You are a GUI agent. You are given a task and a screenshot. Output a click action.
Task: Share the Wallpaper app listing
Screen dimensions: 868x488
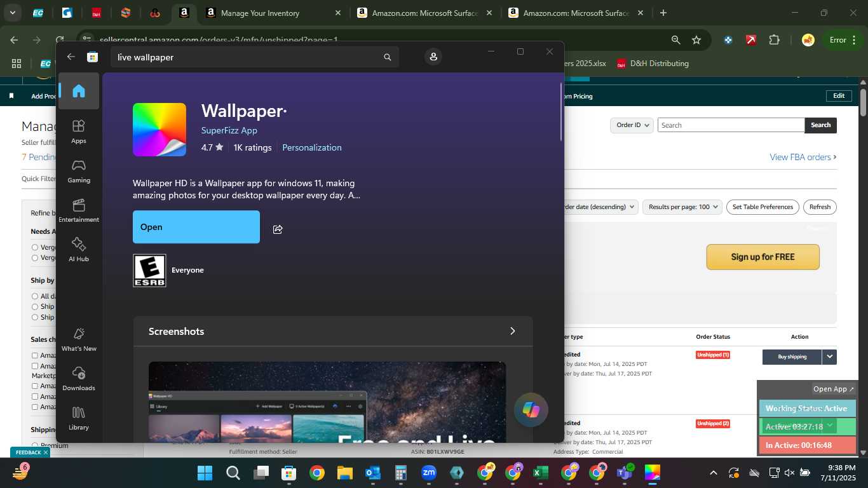point(278,229)
